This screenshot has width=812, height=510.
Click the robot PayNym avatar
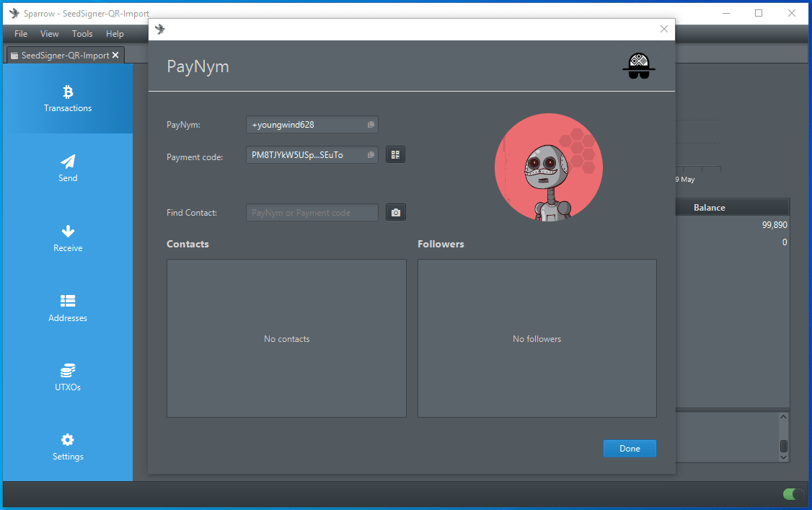click(x=548, y=168)
